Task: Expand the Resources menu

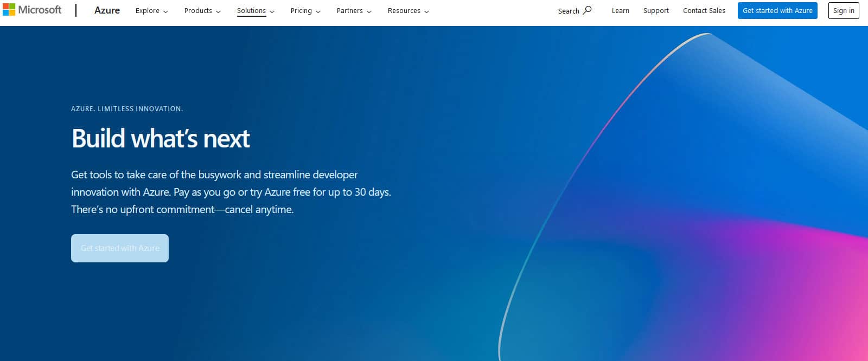Action: [x=408, y=11]
